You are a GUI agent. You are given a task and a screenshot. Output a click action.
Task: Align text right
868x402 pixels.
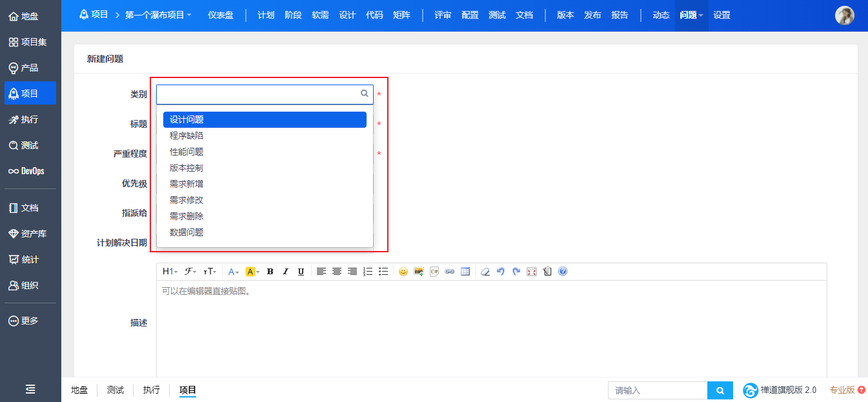click(352, 272)
